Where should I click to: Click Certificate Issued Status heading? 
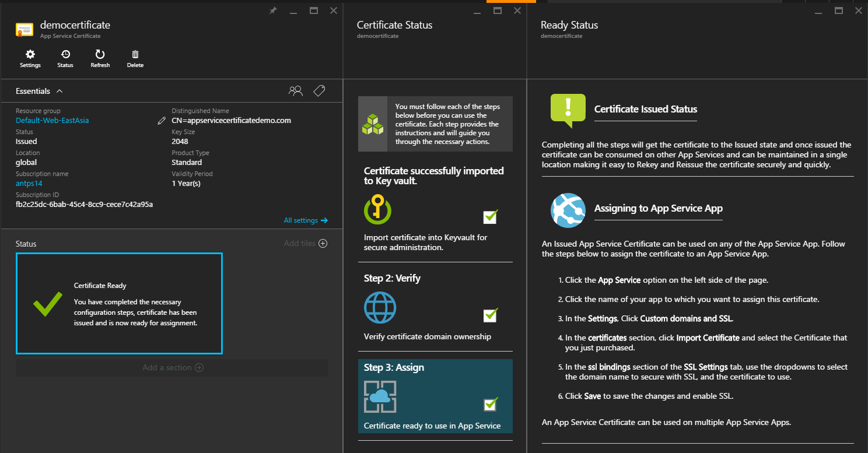[646, 109]
